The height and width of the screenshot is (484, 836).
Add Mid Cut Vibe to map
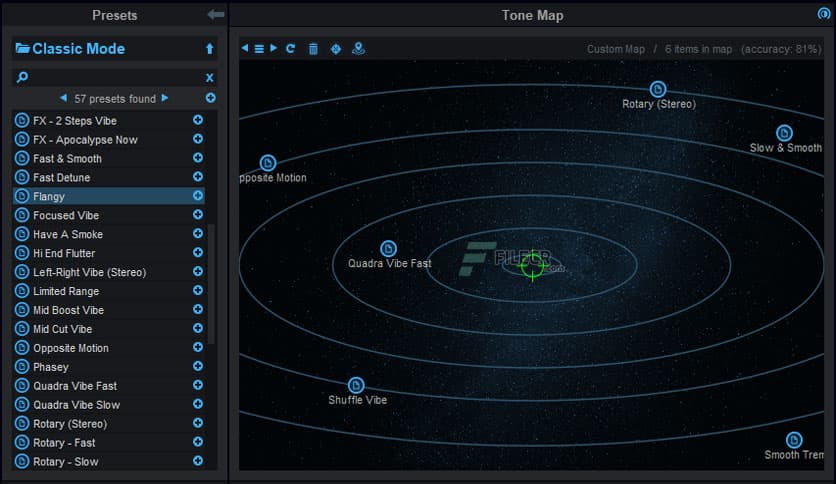[x=198, y=328]
